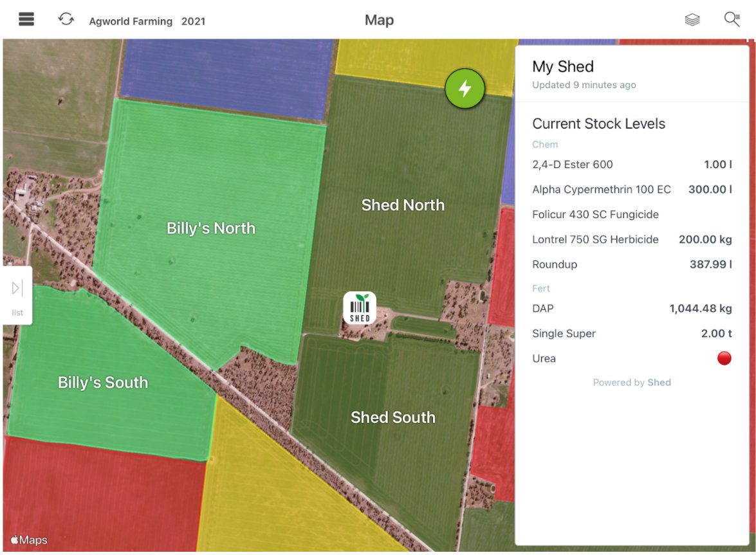Image resolution: width=756 pixels, height=555 pixels.
Task: Open the DAP fertiliser row
Action: tap(632, 308)
